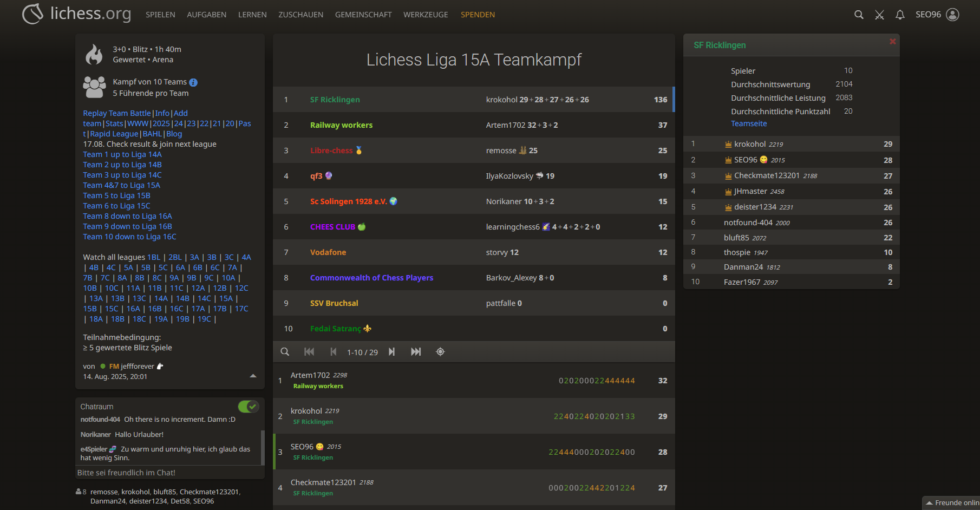Open Artem1702 player standing row
This screenshot has height=510, width=980.
[x=474, y=381]
